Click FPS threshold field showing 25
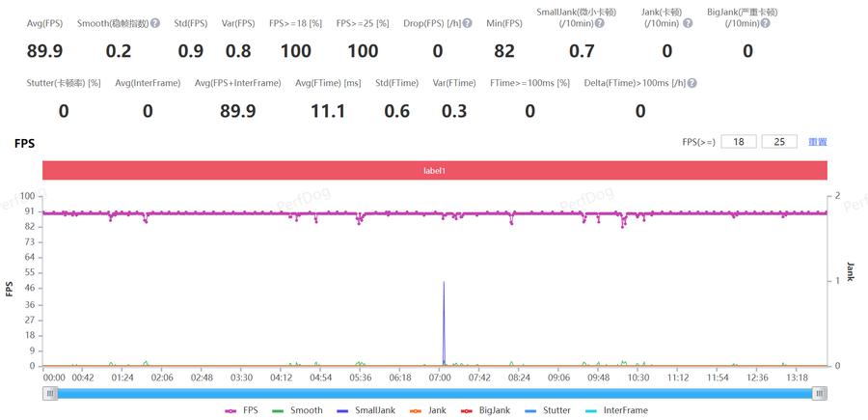Image resolution: width=868 pixels, height=420 pixels. pos(779,142)
